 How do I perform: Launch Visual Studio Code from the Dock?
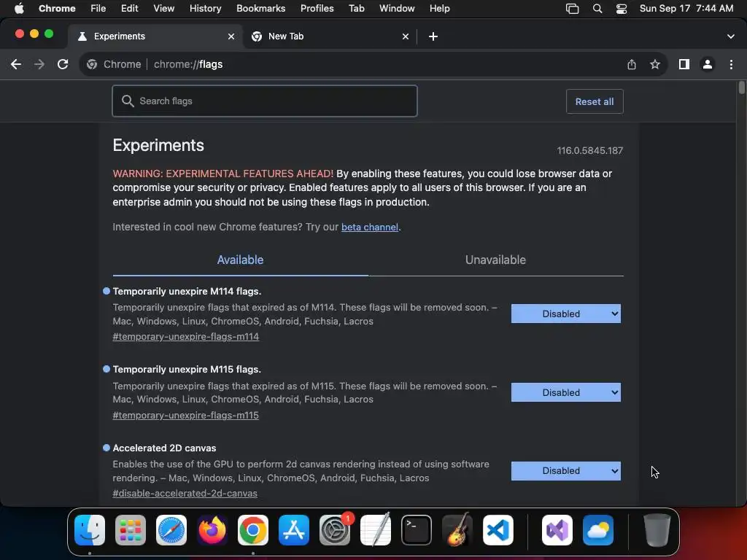(x=498, y=530)
